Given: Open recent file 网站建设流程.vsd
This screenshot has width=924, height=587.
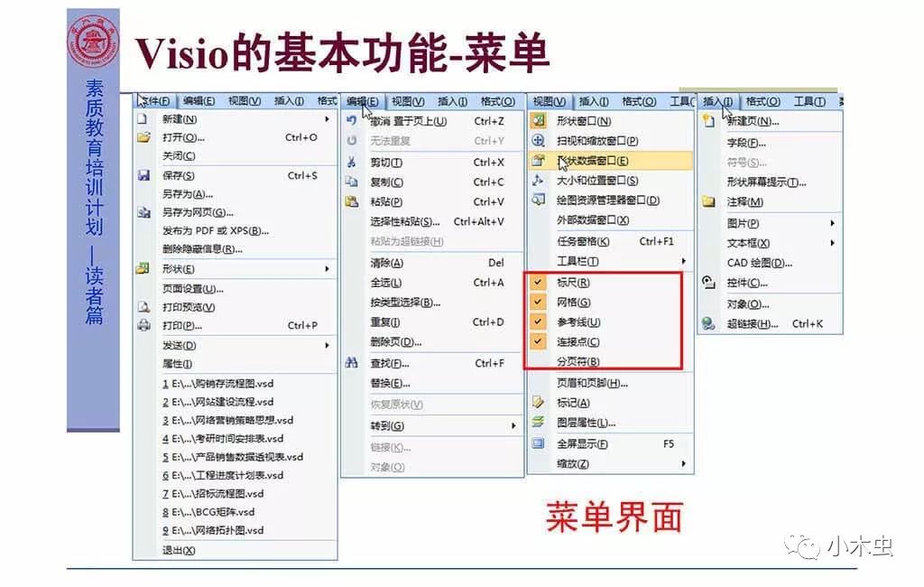Looking at the screenshot, I should pyautogui.click(x=217, y=401).
